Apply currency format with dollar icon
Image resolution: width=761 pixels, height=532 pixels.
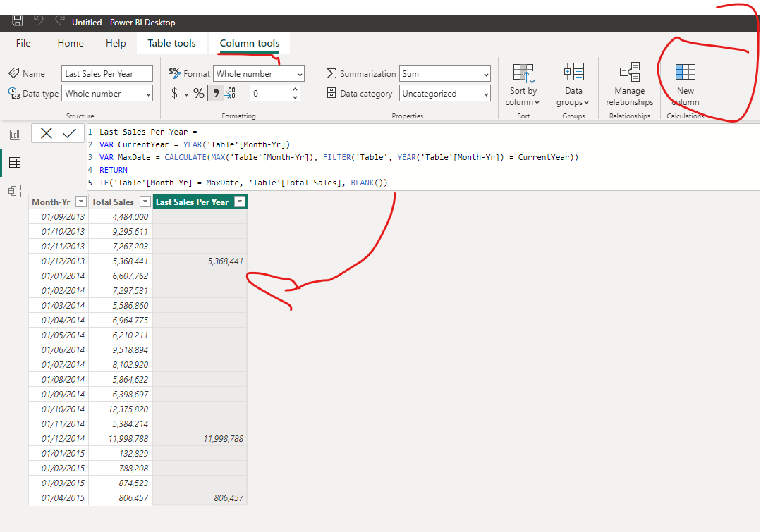click(174, 93)
